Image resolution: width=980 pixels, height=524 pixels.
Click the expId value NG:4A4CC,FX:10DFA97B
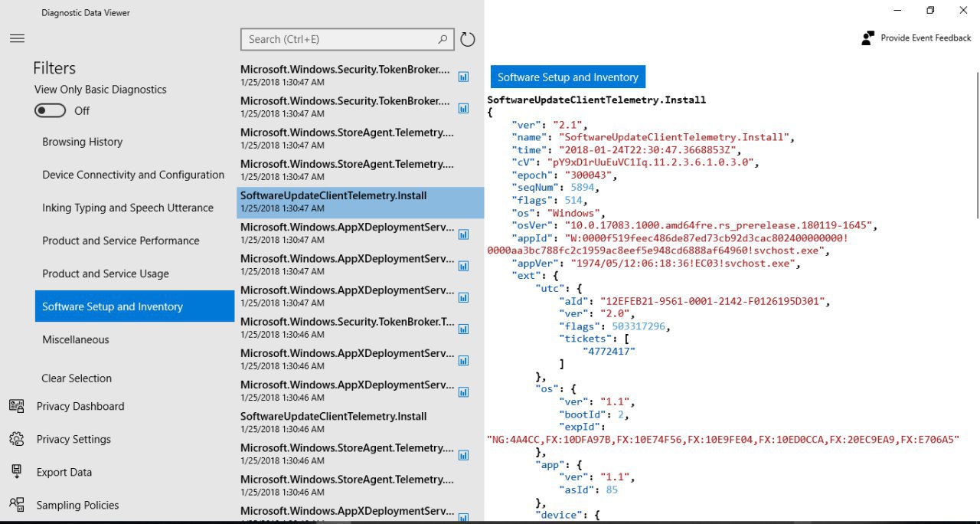pyautogui.click(x=723, y=439)
